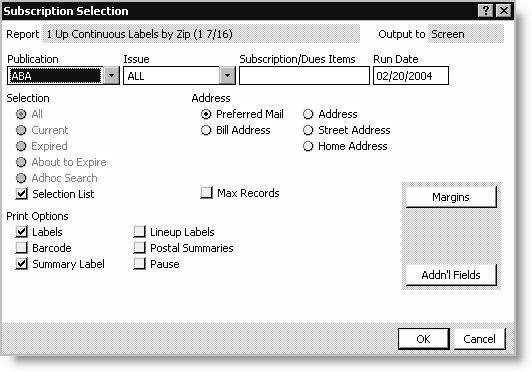Select the About to Expire radio button

coord(21,162)
